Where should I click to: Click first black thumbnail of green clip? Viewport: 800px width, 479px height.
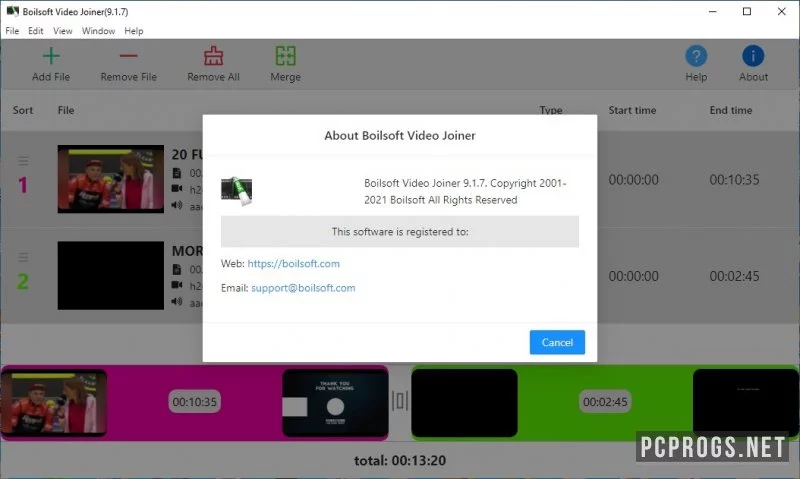point(464,402)
